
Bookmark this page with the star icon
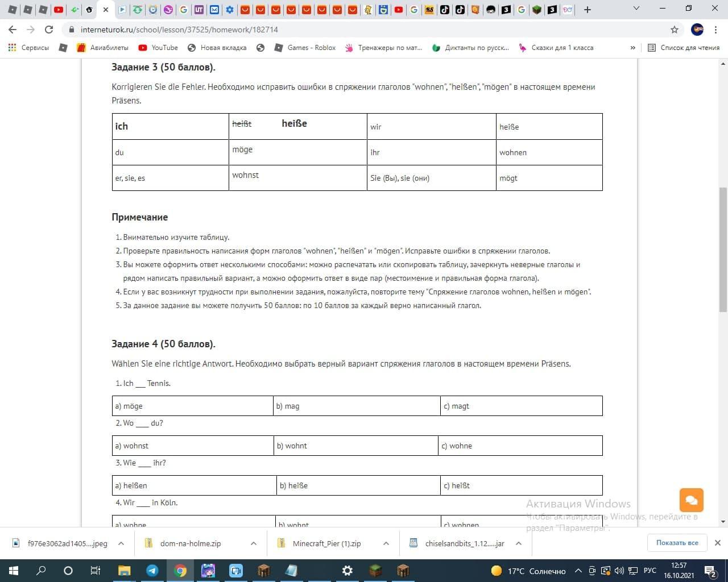675,30
